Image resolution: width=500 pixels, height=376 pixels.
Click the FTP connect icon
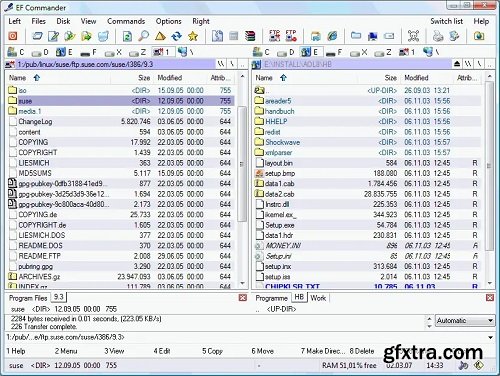point(274,36)
